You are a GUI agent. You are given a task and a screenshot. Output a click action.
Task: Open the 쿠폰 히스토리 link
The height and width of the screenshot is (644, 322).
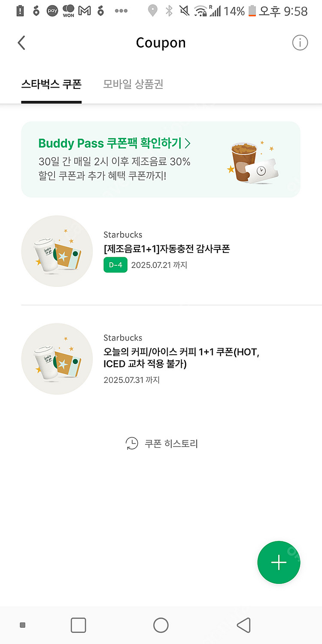click(171, 444)
